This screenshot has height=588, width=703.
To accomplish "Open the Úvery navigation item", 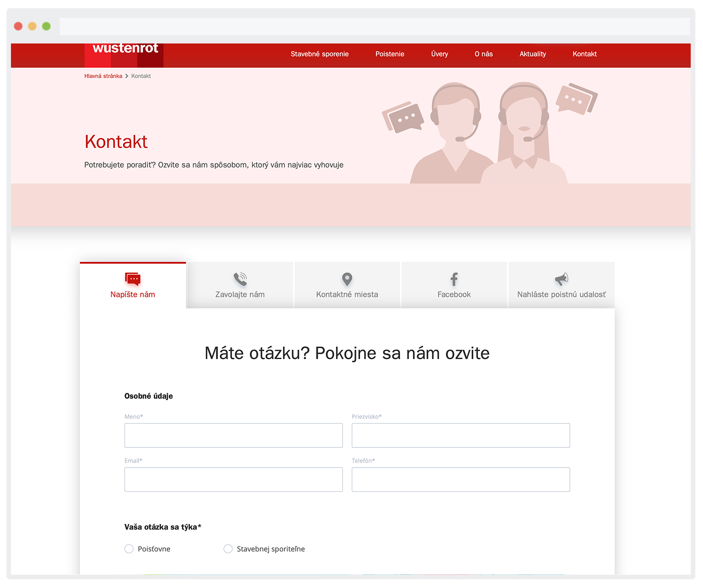I will tap(439, 54).
